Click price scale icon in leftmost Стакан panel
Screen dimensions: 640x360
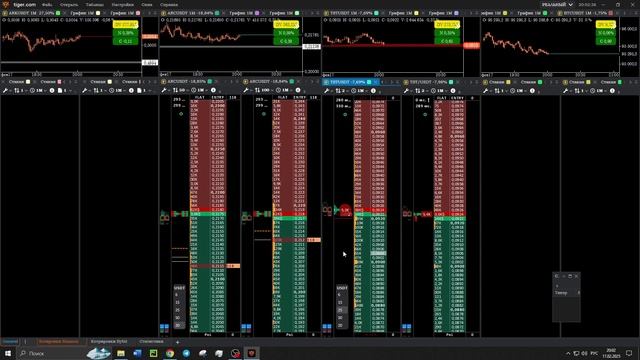click(17, 90)
